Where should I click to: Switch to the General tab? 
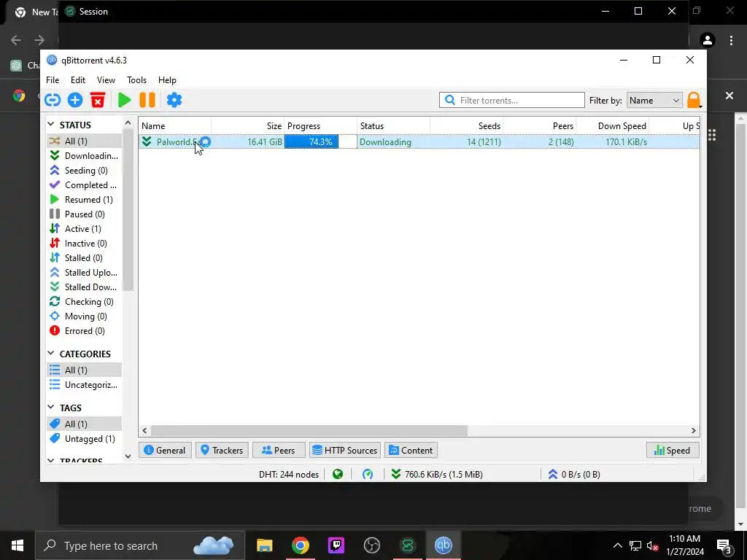pyautogui.click(x=165, y=451)
